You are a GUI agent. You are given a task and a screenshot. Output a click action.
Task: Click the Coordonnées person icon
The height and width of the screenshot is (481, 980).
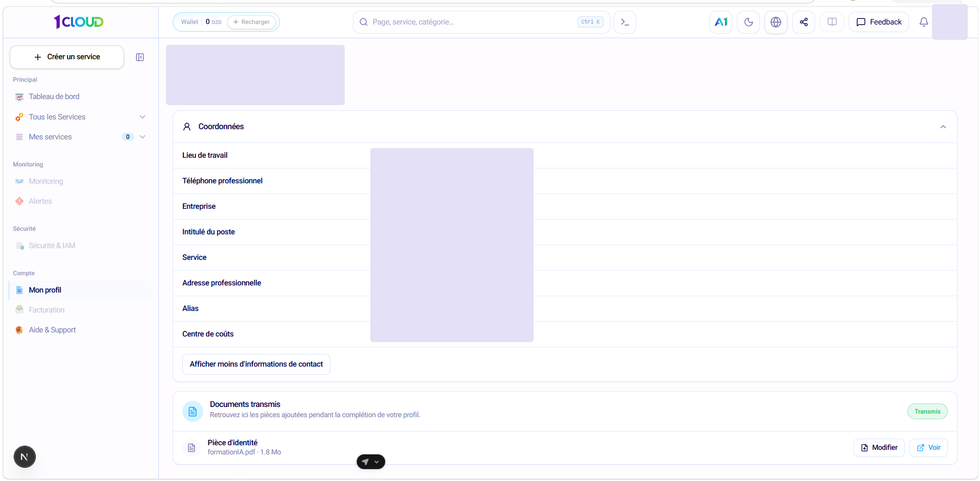[x=187, y=127]
